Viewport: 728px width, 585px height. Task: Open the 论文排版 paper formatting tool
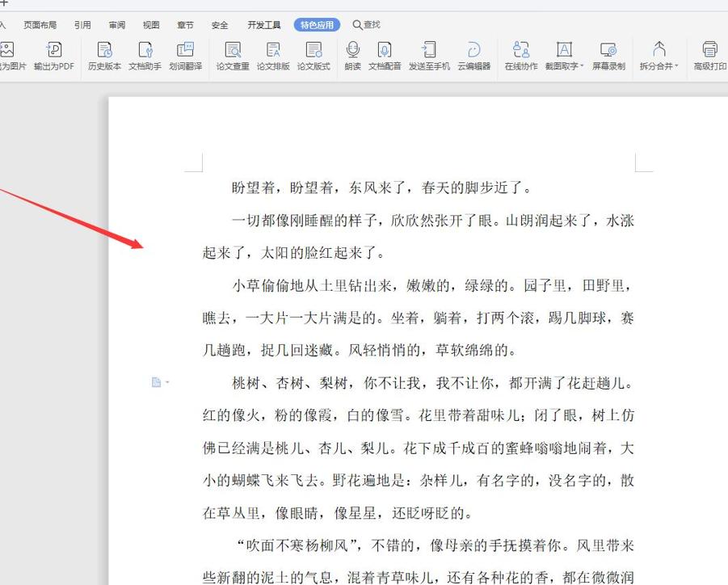272,57
